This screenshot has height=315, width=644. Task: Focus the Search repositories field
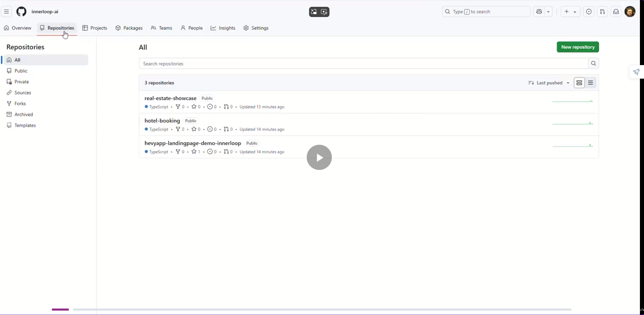pyautogui.click(x=364, y=64)
